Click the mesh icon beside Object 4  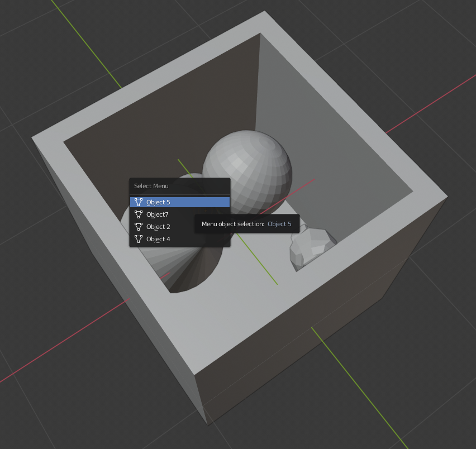(139, 239)
